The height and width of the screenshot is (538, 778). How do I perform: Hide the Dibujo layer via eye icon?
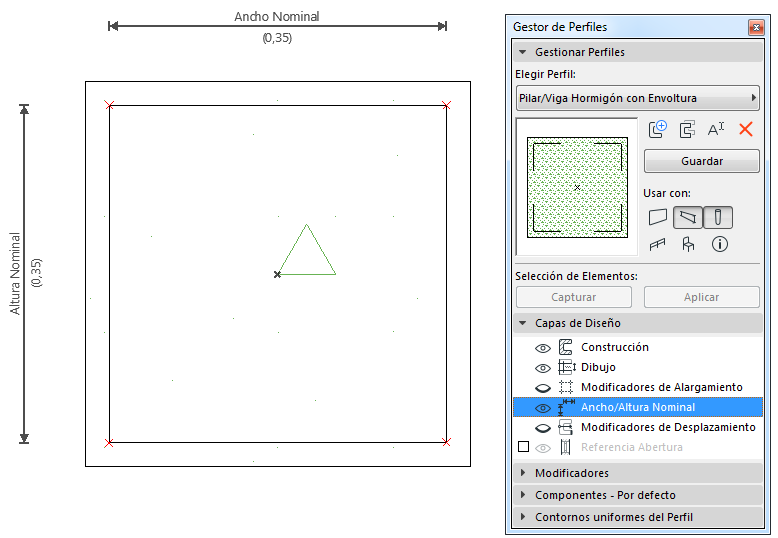pos(543,368)
